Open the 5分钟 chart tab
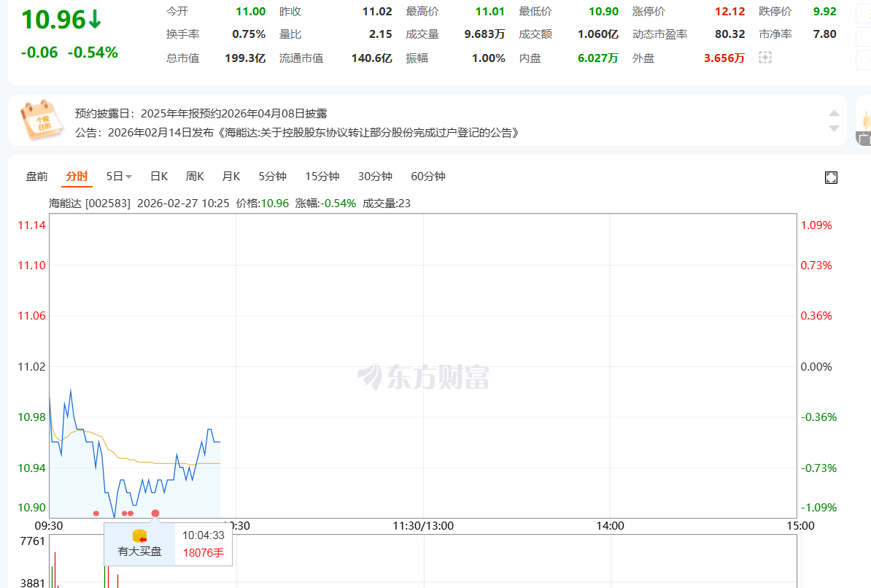Image resolution: width=871 pixels, height=588 pixels. tap(272, 176)
